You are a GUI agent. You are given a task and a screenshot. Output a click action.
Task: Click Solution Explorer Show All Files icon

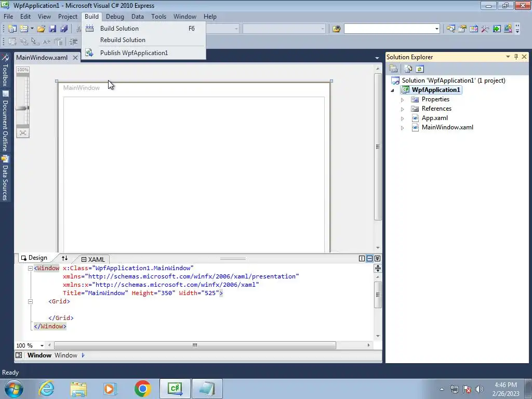(x=408, y=69)
